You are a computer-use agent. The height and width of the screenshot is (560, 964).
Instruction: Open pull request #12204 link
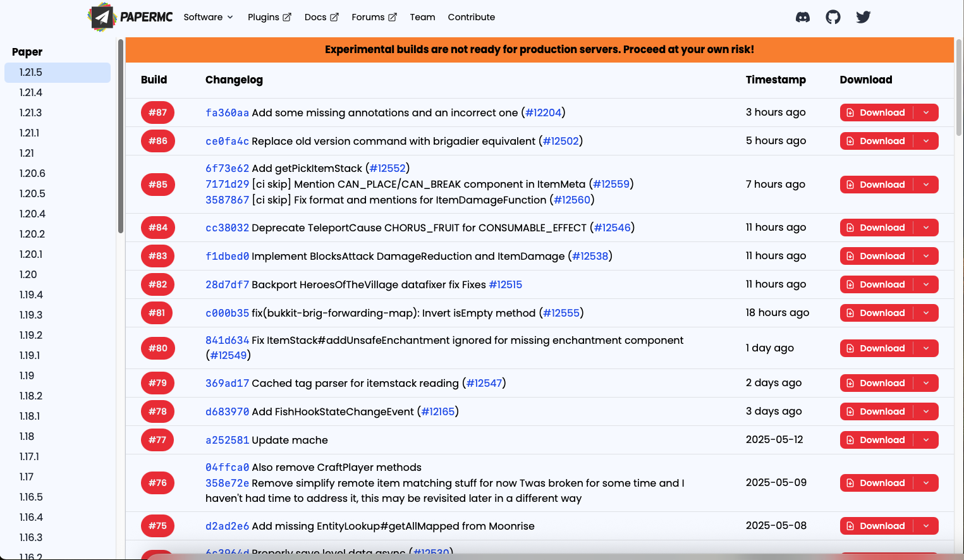click(x=544, y=113)
